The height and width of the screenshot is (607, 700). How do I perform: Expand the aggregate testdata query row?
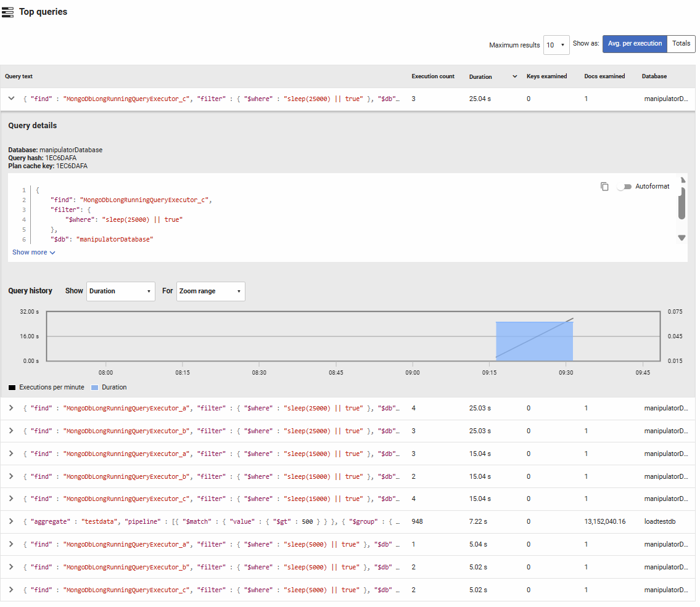pyautogui.click(x=11, y=521)
